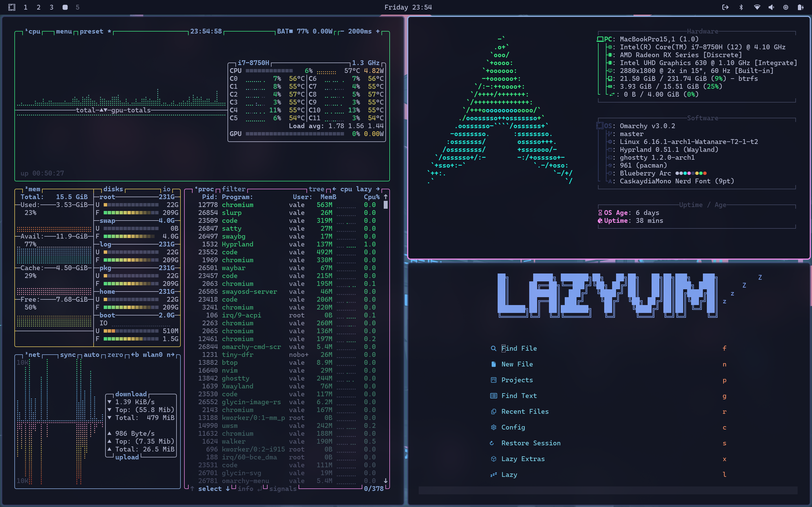This screenshot has height=507, width=812.
Task: Toggle tree view in btop proc panel
Action: coord(316,189)
